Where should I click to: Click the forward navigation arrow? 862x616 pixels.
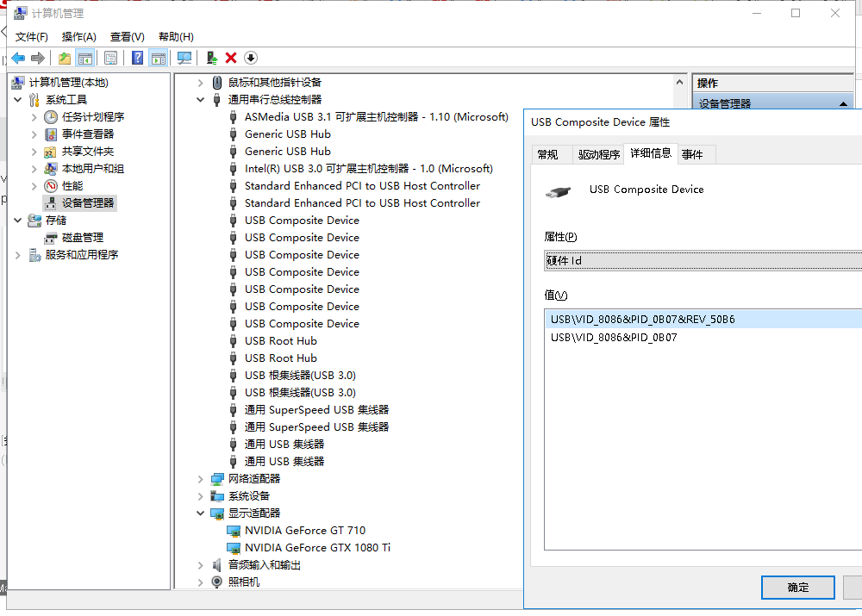[x=36, y=58]
